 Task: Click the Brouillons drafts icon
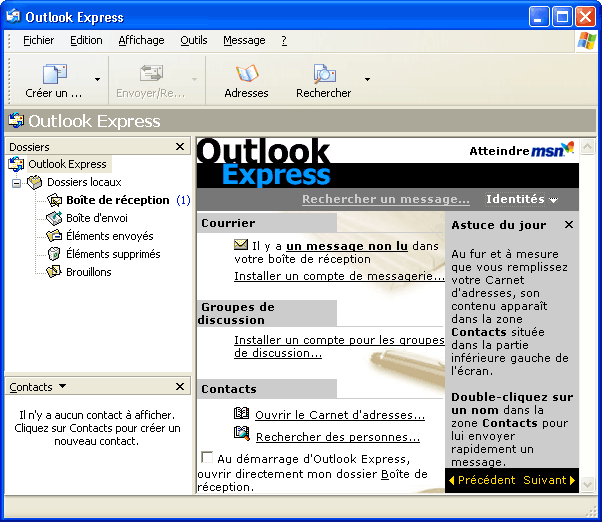pyautogui.click(x=54, y=271)
